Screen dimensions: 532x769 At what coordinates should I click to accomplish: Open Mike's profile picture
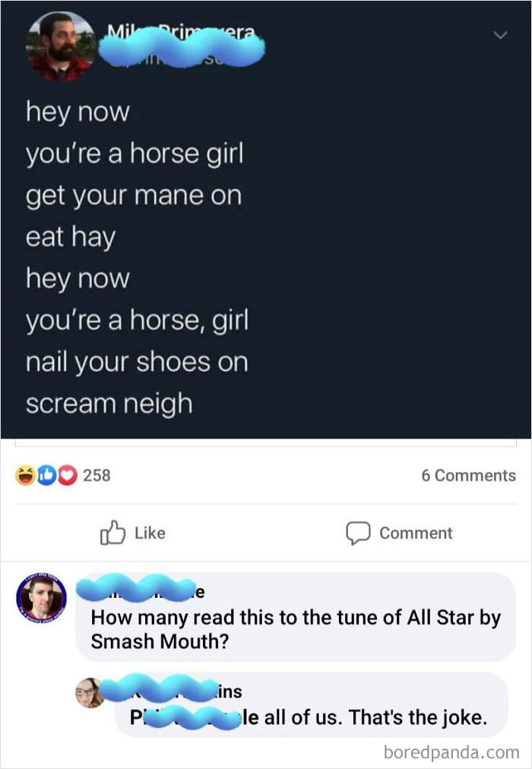61,46
